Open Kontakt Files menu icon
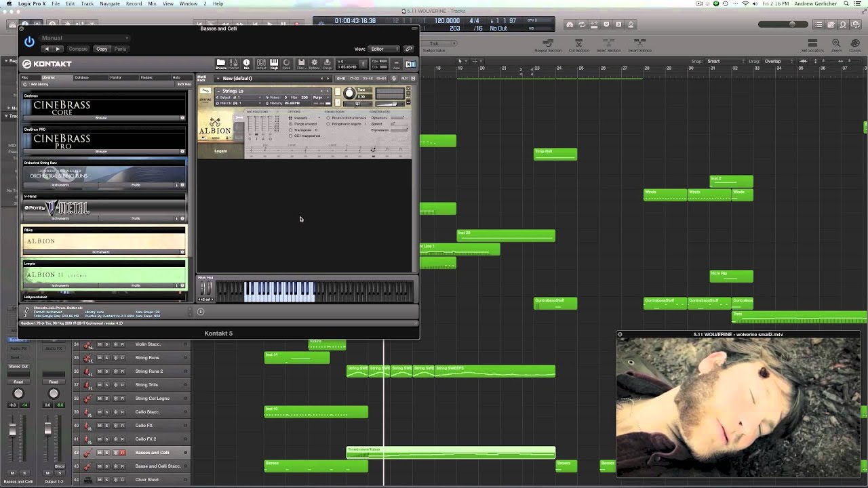 point(301,64)
